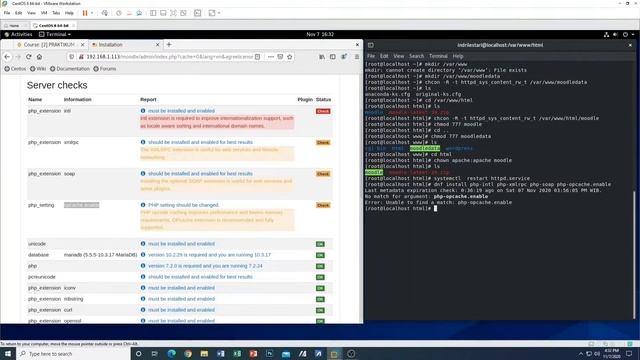The image size is (640, 360).
Task: Click GNOME volume icon in top bar
Action: tap(616, 35)
